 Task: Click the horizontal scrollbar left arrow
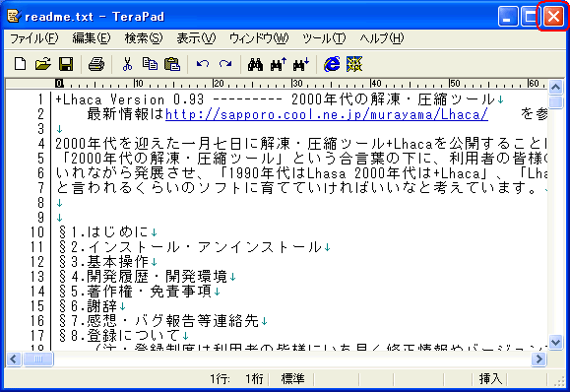14,359
